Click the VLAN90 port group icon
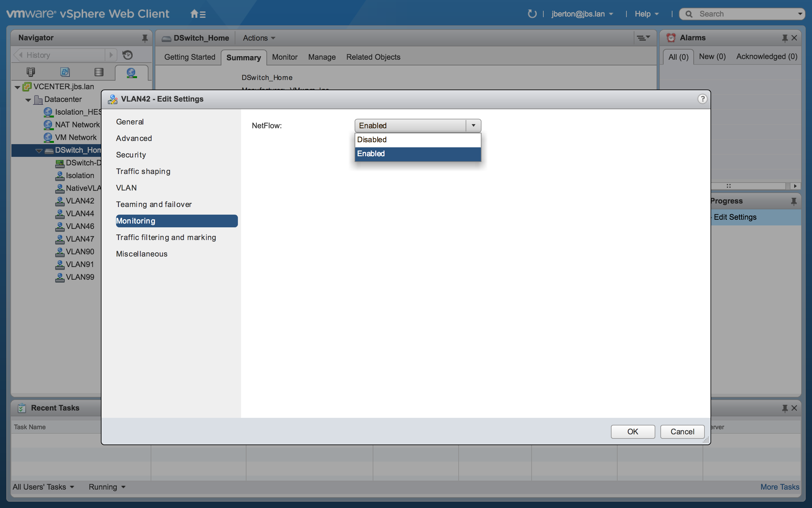Image resolution: width=812 pixels, height=508 pixels. (60, 252)
